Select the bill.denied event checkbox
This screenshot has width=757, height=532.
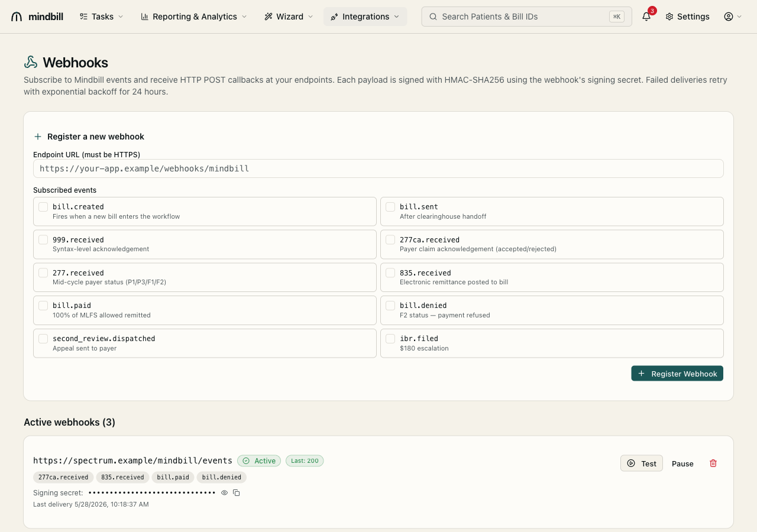(390, 306)
